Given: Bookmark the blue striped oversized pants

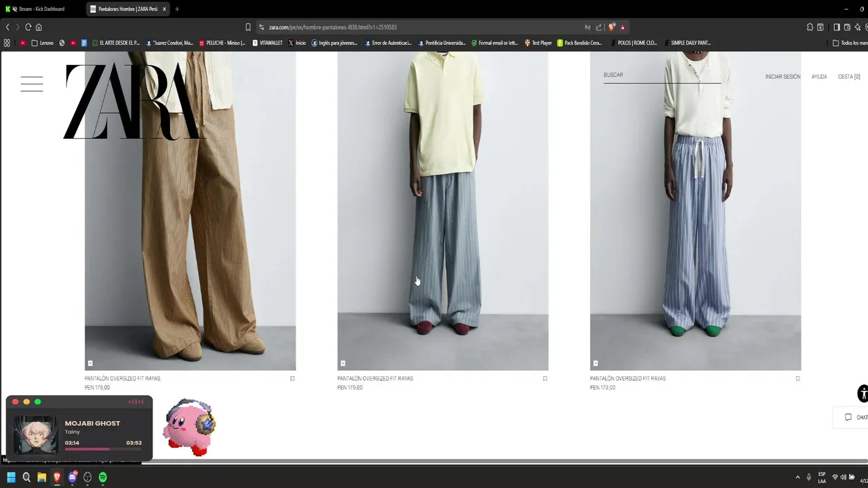Looking at the screenshot, I should pos(797,379).
